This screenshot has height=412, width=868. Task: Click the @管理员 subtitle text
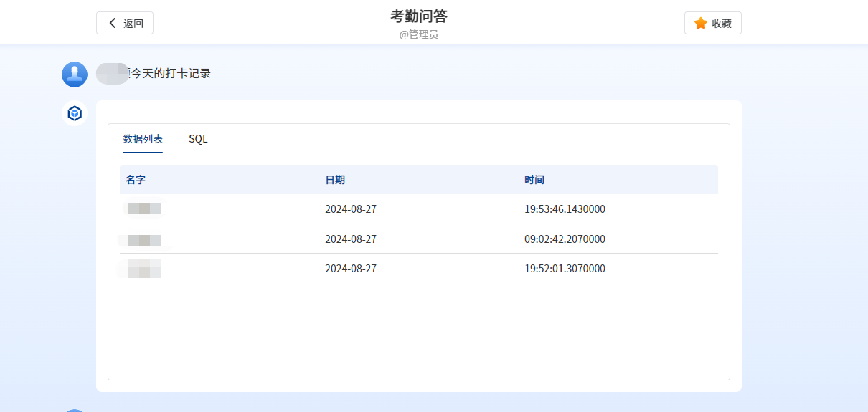419,34
